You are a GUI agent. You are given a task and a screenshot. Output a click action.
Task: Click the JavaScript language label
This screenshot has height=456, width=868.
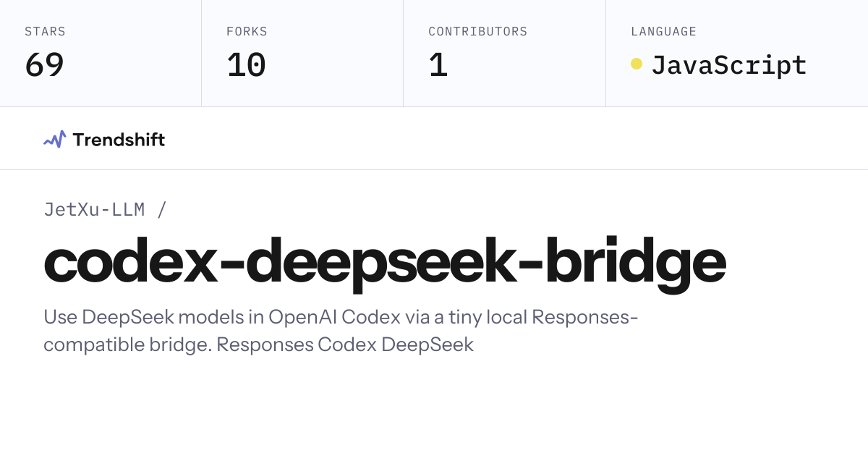pos(729,64)
